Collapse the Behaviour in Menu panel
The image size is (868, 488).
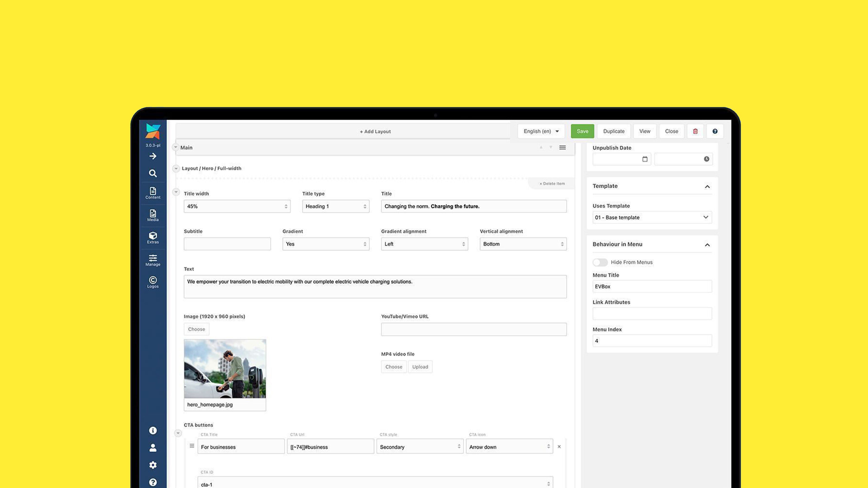(707, 245)
